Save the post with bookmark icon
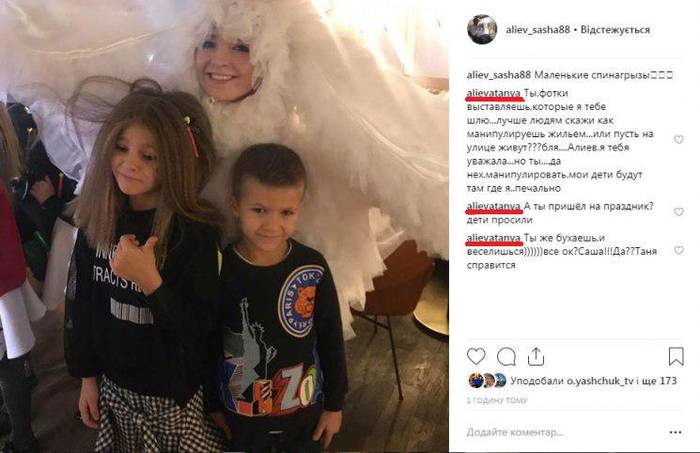 click(x=676, y=357)
